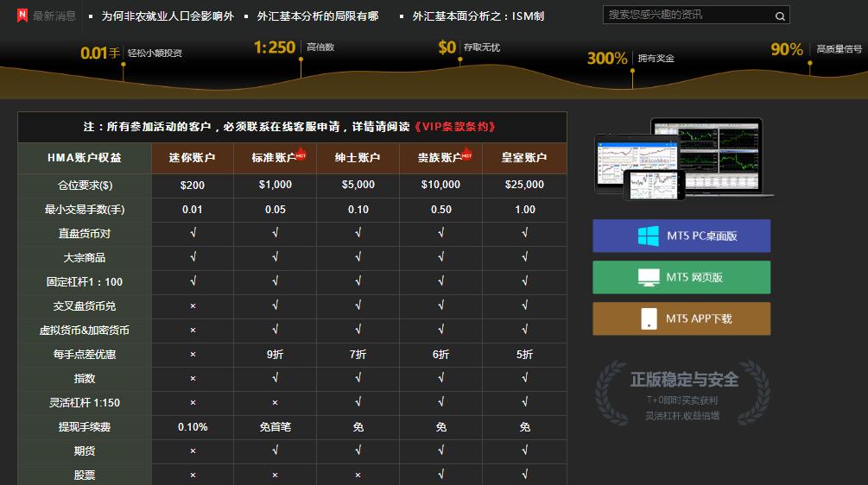868x485 pixels.
Task: Open headline 为何非农就业人口会影响外
Action: pyautogui.click(x=168, y=16)
